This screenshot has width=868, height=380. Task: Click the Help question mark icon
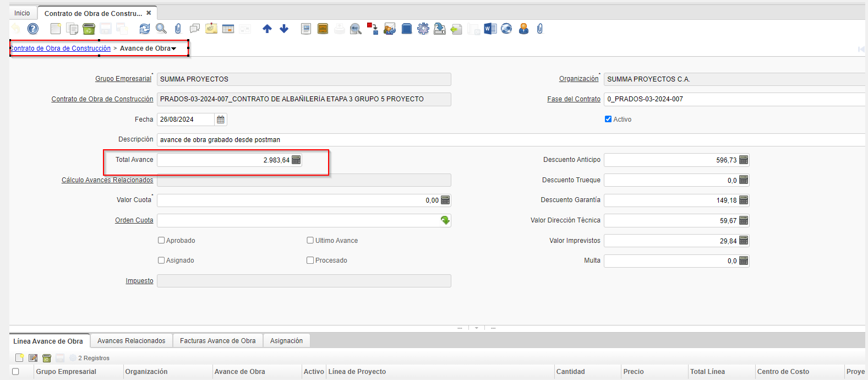tap(33, 29)
